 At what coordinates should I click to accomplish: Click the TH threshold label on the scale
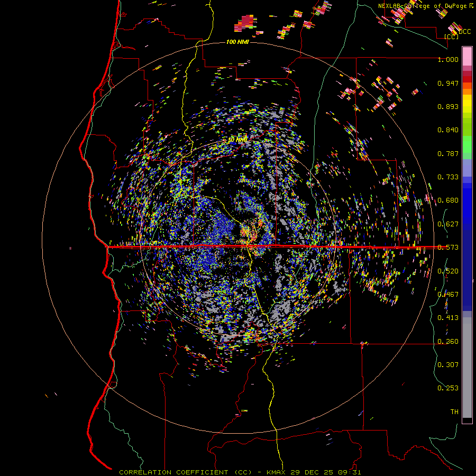[x=454, y=412]
